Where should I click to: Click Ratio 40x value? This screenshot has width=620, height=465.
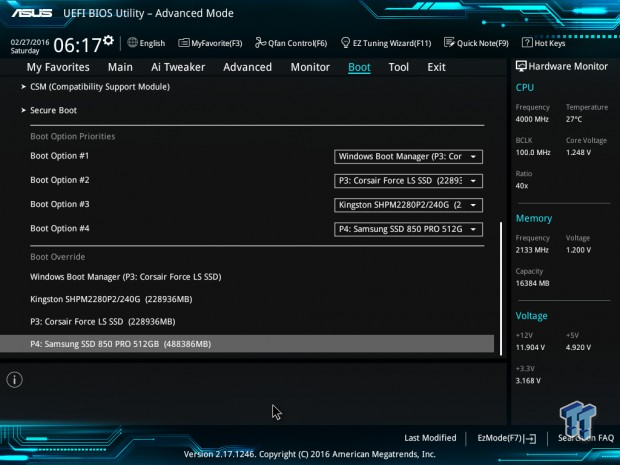tap(522, 185)
